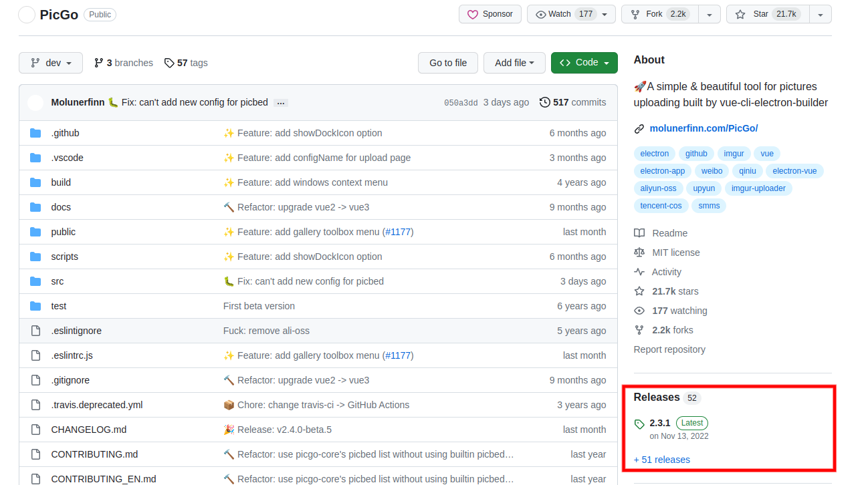Click the build folder icon
The height and width of the screenshot is (485, 868).
[x=35, y=182]
